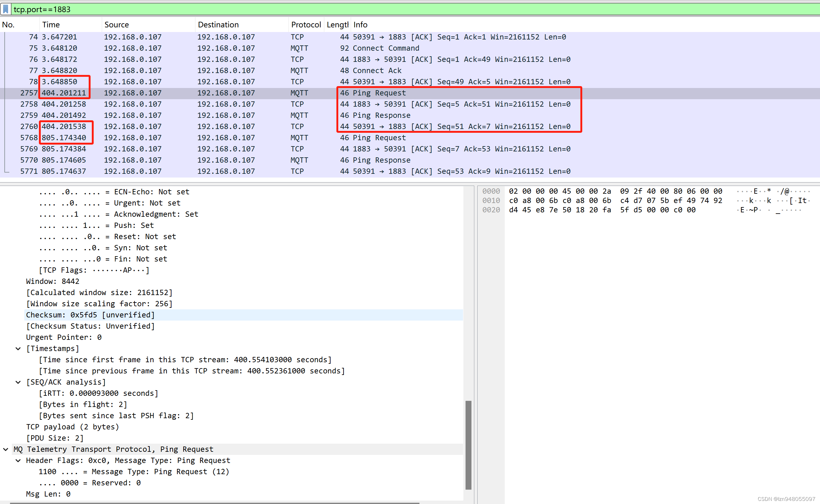This screenshot has height=504, width=820.
Task: Click the packet details vertical scrollbar thumb
Action: pos(468,445)
